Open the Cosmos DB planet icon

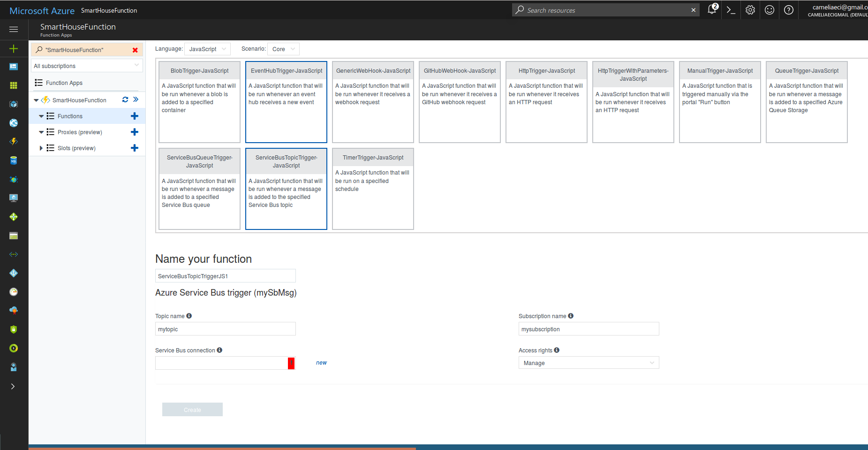click(x=14, y=179)
